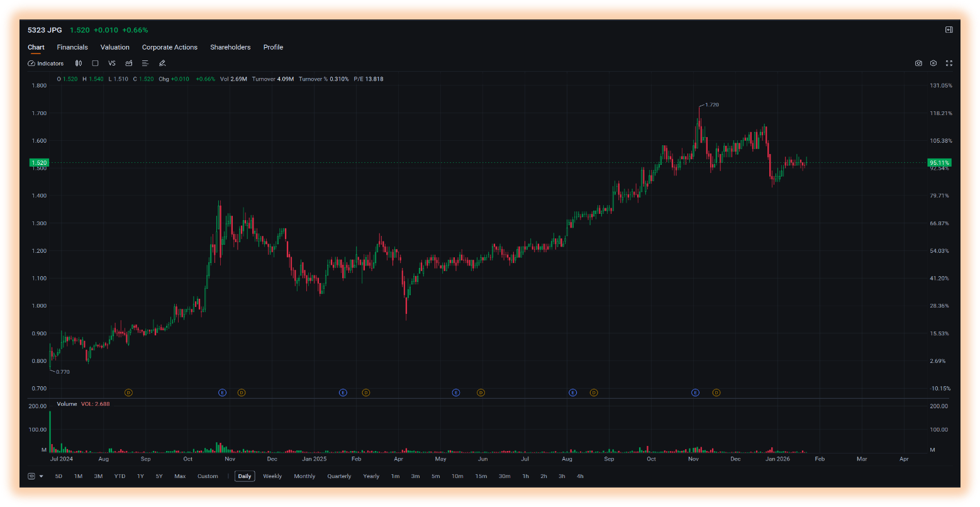Select the 3M range
Viewport: 980px width, 507px height.
[98, 476]
